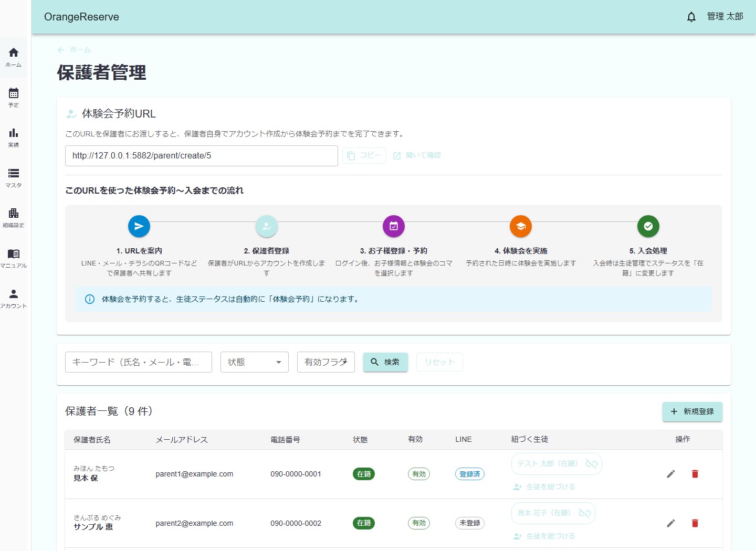Click parent1@example.com cell
756x551 pixels.
194,474
